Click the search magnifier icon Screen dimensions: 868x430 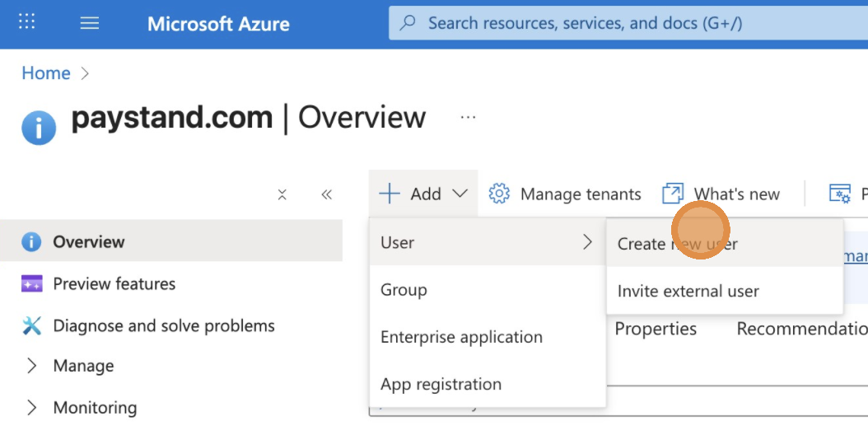(408, 23)
